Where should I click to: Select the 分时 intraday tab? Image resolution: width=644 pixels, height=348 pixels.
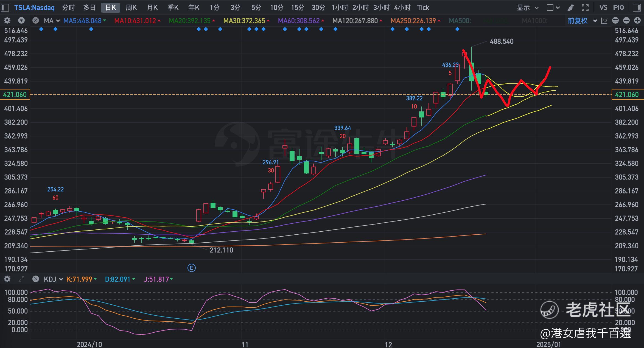click(68, 8)
